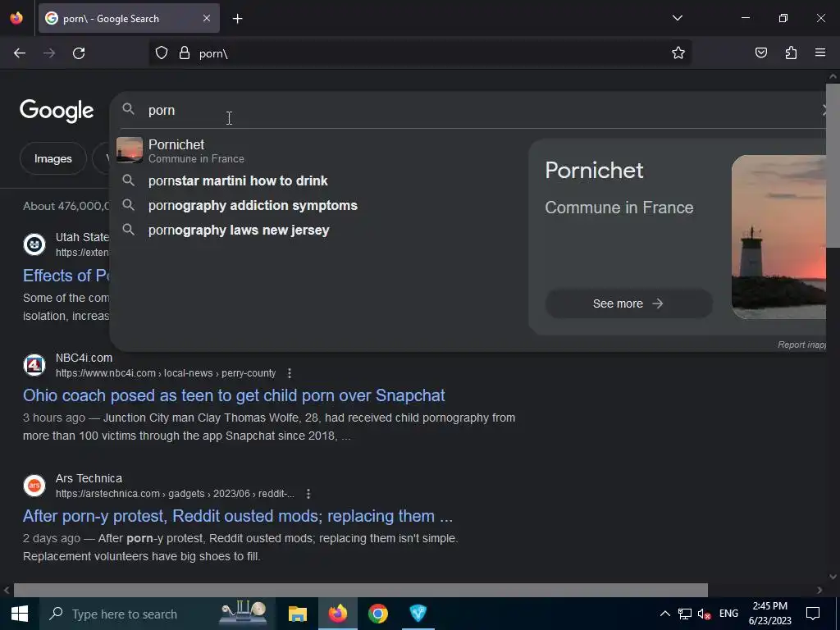Open a new browser tab
This screenshot has width=840, height=630.
(x=237, y=19)
